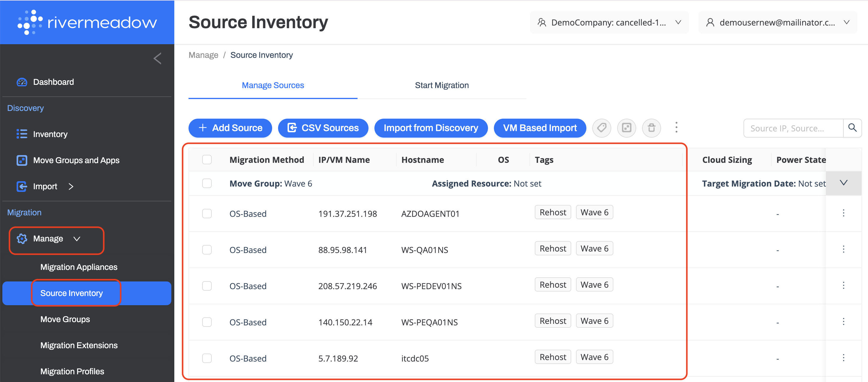The width and height of the screenshot is (868, 382).
Task: Open Manage from its gear icon
Action: [x=22, y=239]
